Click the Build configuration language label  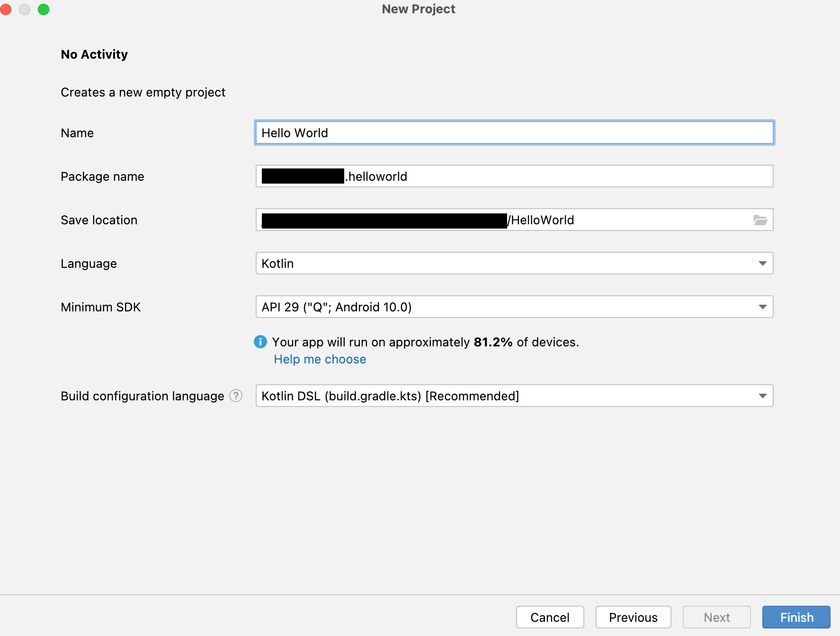pyautogui.click(x=142, y=396)
